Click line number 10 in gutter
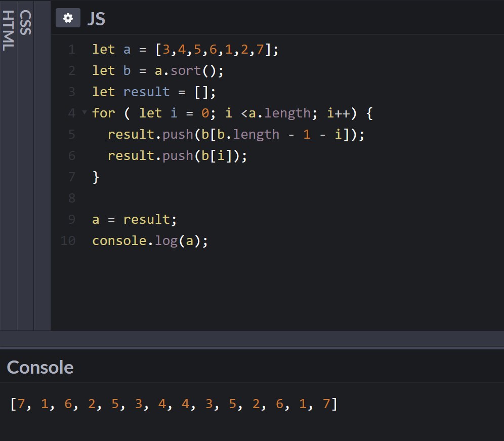Viewport: 504px width, 441px height. pyautogui.click(x=68, y=240)
